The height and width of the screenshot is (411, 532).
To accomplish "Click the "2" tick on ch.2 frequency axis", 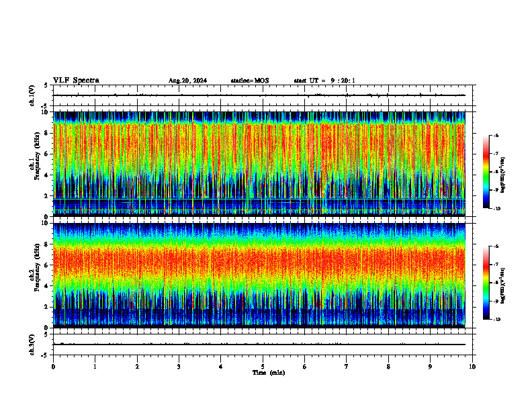I will tap(46, 307).
